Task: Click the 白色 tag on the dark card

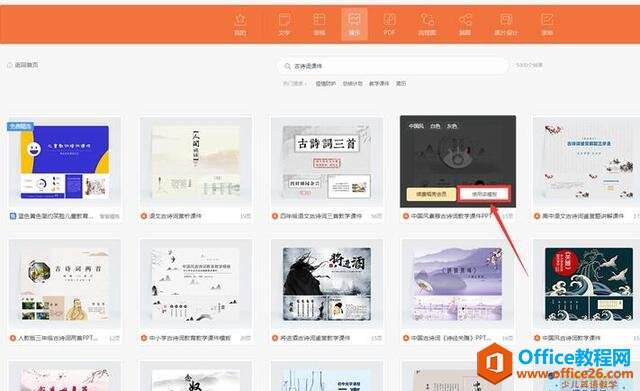Action: tap(435, 126)
